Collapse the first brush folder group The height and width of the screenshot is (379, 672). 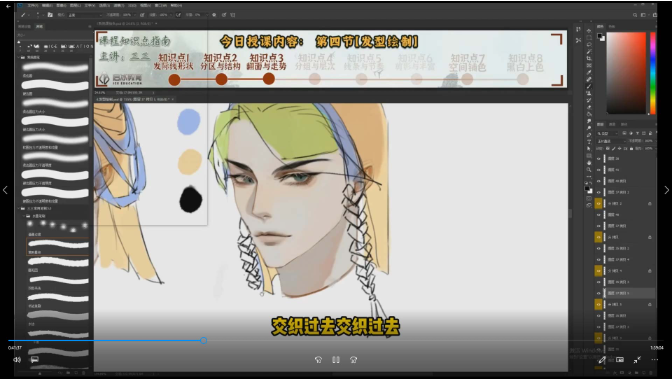pyautogui.click(x=19, y=57)
